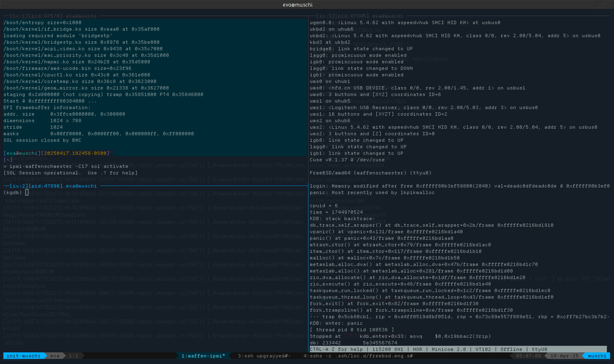Click the 'KDB: enter: panic' line

336,323
